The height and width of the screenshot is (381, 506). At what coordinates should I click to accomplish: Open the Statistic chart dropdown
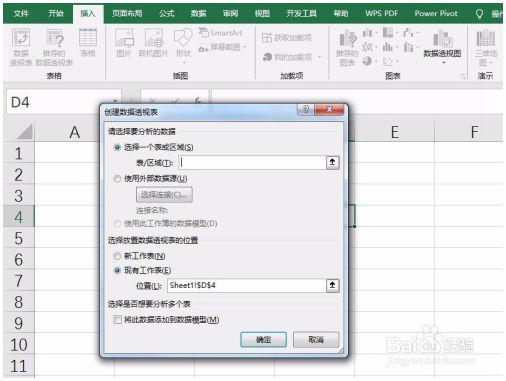[x=390, y=47]
